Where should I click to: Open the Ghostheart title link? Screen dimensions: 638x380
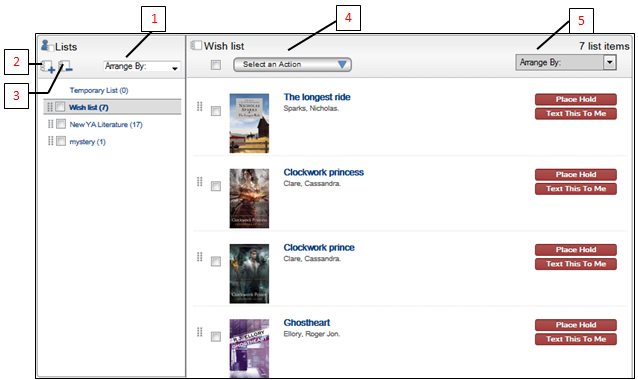(x=307, y=323)
